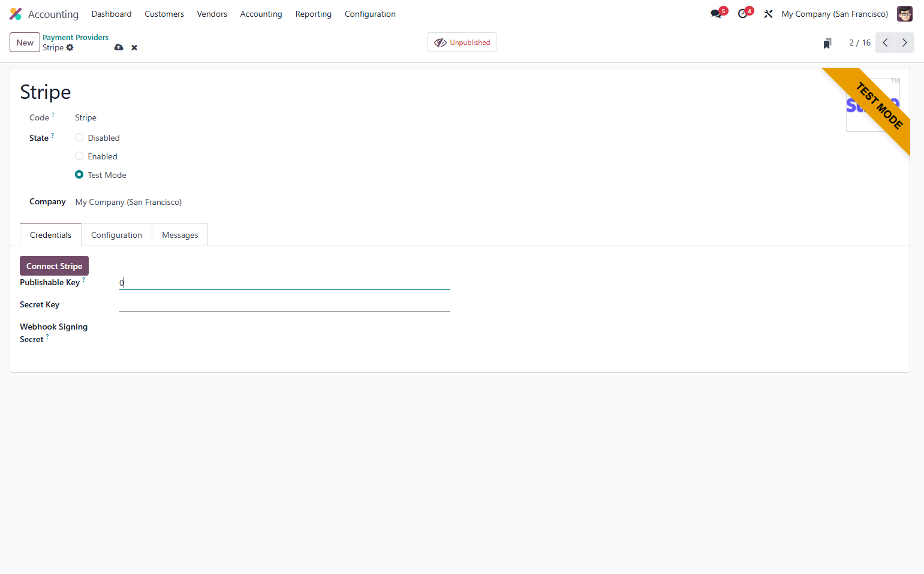The image size is (924, 574).
Task: Open the tooltip question mark beside State
Action: (x=52, y=135)
